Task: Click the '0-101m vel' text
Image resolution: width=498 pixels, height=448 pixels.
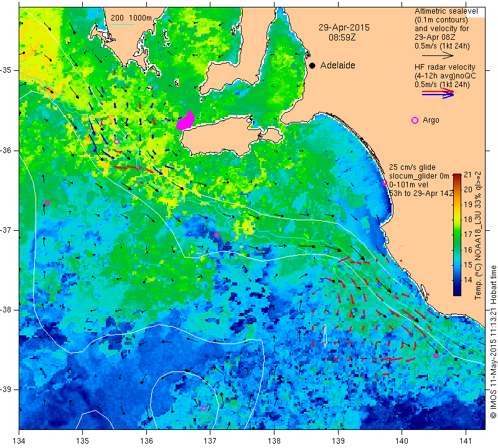Action: point(408,185)
